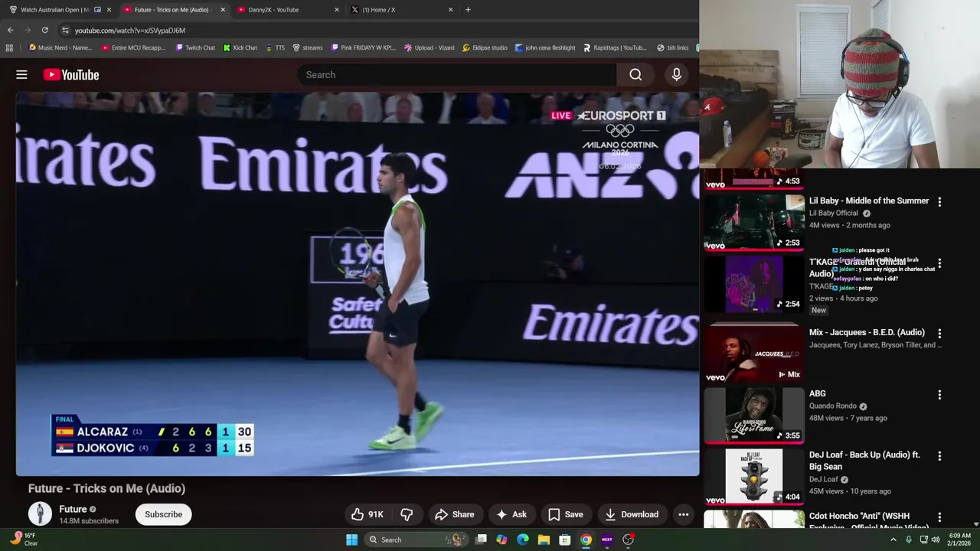
Task: Click the address bar URL
Action: [x=130, y=31]
